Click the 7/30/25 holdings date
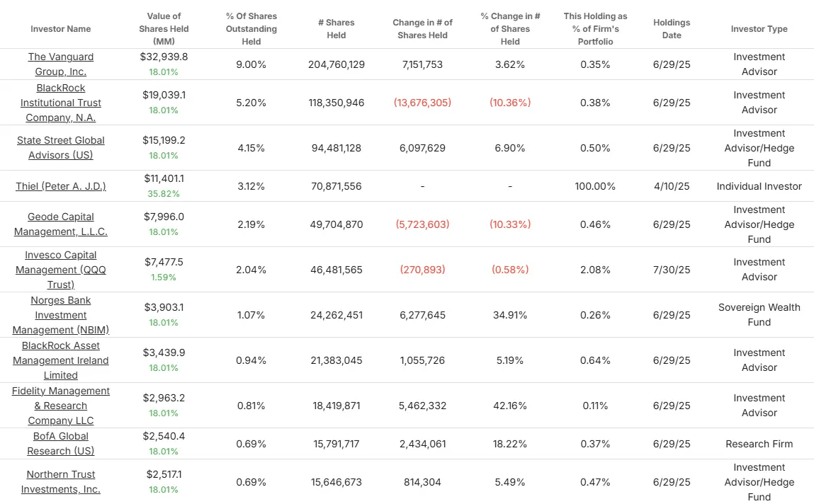This screenshot has height=504, width=814. [672, 270]
